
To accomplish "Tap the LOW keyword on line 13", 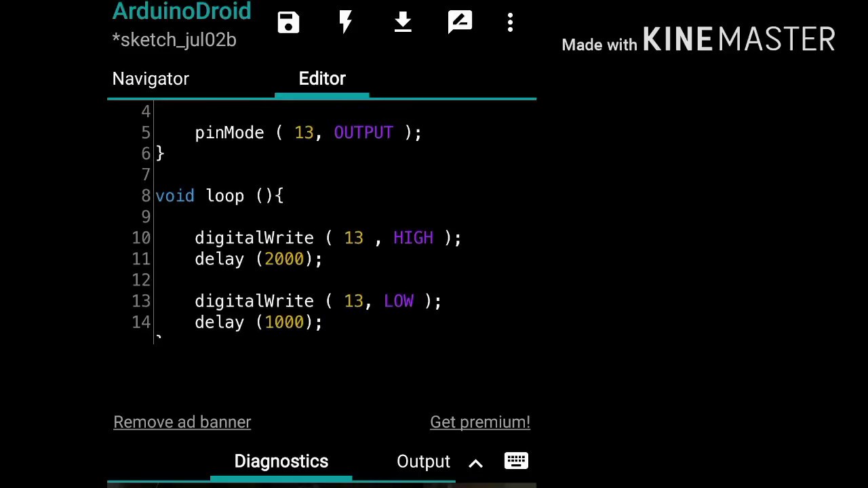I will [399, 301].
